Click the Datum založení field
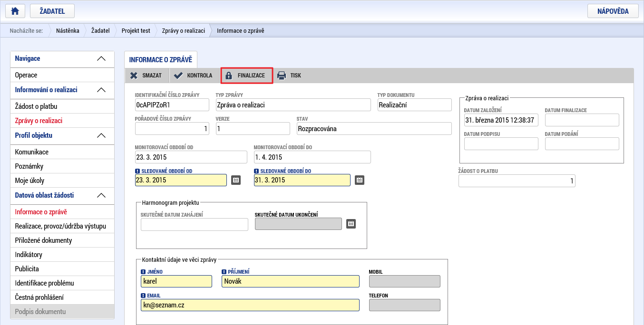Viewport: 644px width, 325px height. [x=501, y=120]
